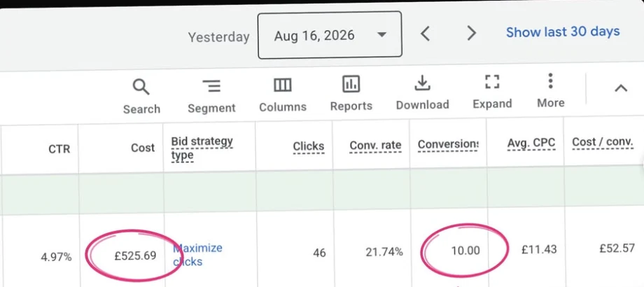The image size is (644, 287).
Task: Sort by the Conv. rate column header
Action: click(x=375, y=146)
